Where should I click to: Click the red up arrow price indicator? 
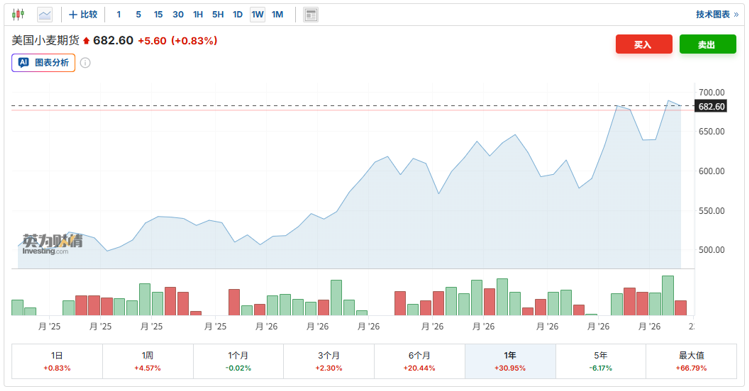pos(86,41)
